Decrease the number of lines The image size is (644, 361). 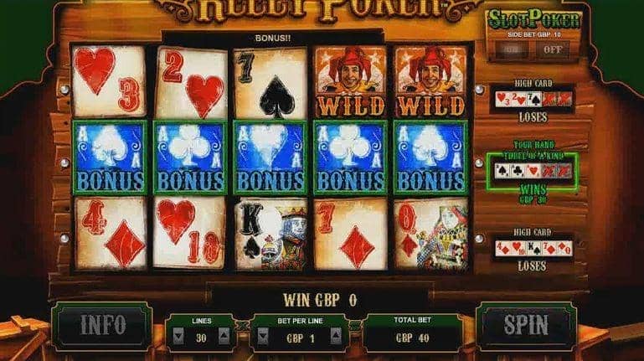pyautogui.click(x=178, y=337)
